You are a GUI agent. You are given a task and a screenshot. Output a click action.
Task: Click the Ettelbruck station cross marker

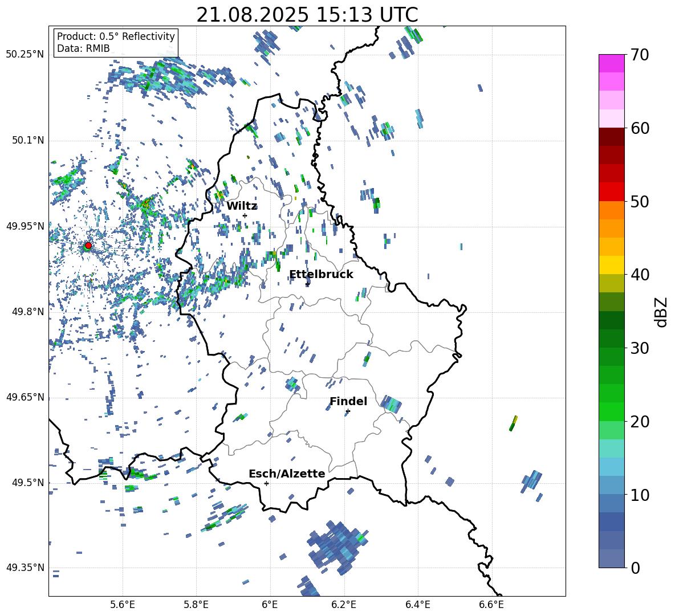point(307,284)
